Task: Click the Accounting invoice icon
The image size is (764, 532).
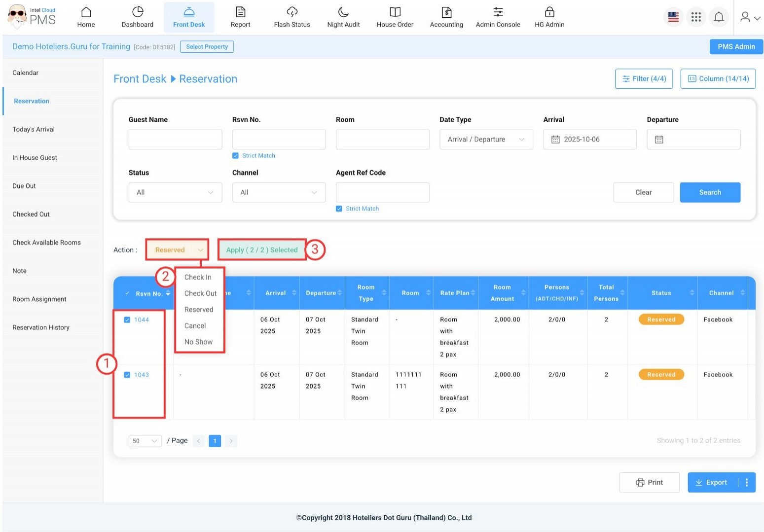Action: coord(446,12)
